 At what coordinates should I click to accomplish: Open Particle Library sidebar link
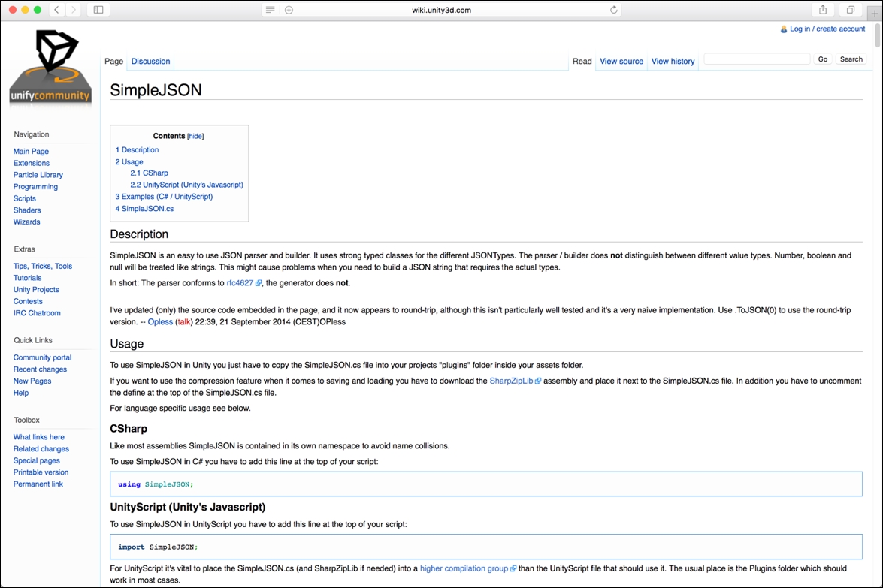[x=38, y=175]
